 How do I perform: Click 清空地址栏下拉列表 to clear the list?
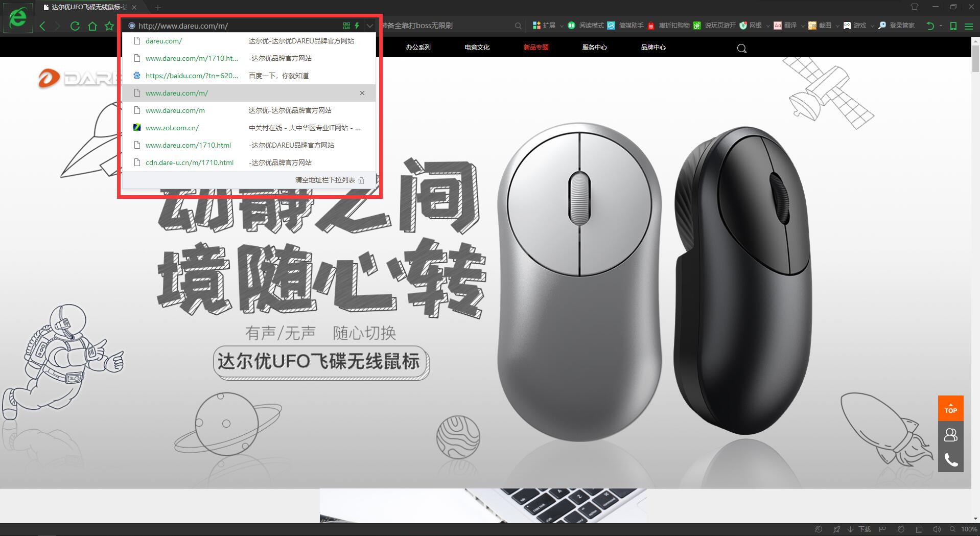click(330, 180)
